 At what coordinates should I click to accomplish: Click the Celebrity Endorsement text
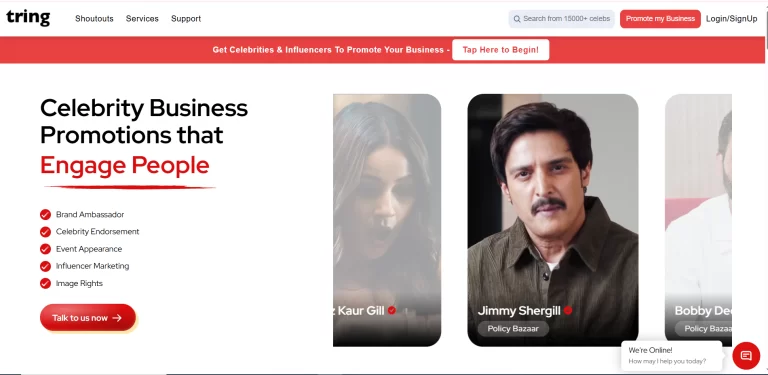[x=97, y=232]
